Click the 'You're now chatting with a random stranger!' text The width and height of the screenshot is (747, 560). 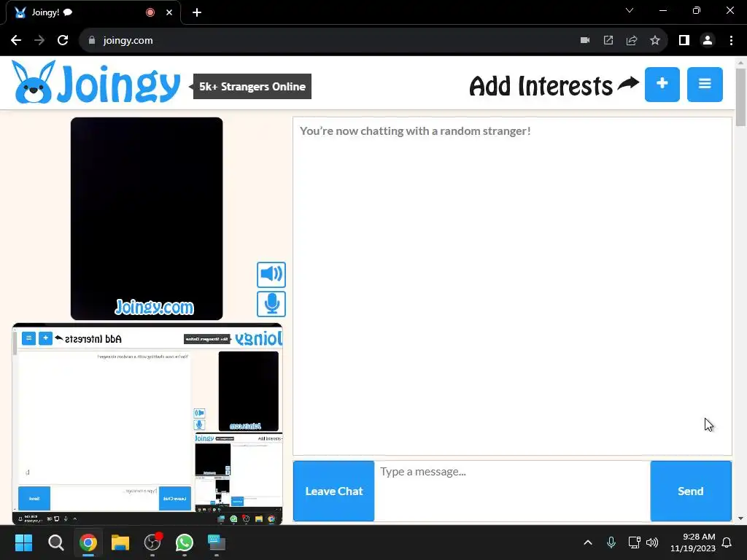coord(415,131)
